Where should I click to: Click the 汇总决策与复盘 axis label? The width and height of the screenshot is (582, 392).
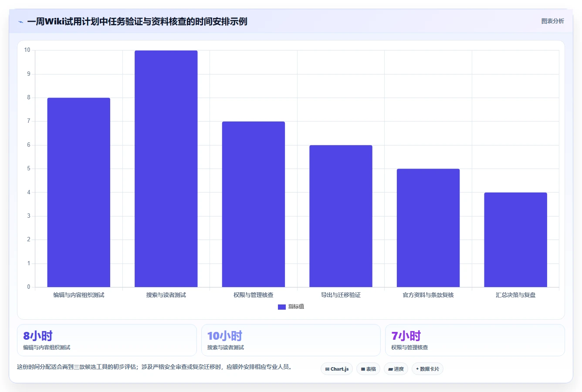[x=515, y=295]
